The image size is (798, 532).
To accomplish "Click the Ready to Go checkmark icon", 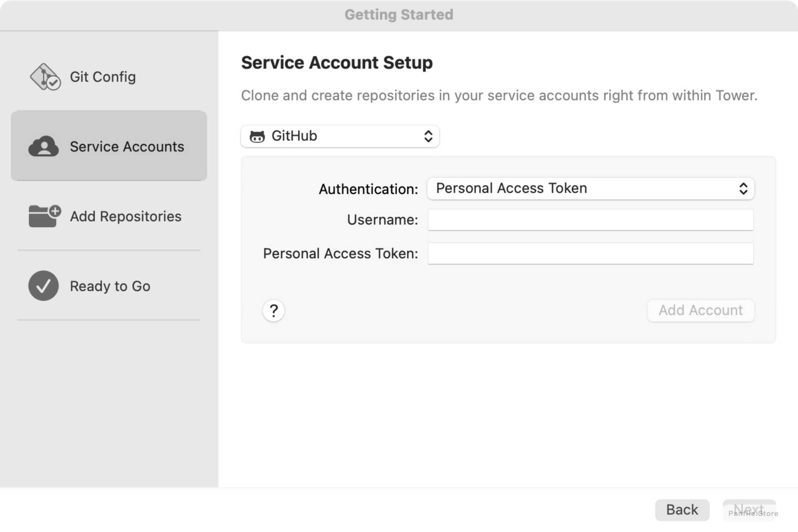I will click(x=43, y=286).
